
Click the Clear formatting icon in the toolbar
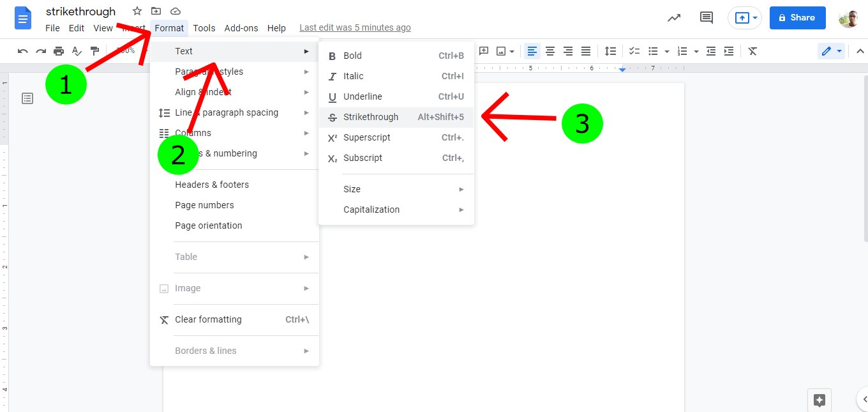(752, 51)
